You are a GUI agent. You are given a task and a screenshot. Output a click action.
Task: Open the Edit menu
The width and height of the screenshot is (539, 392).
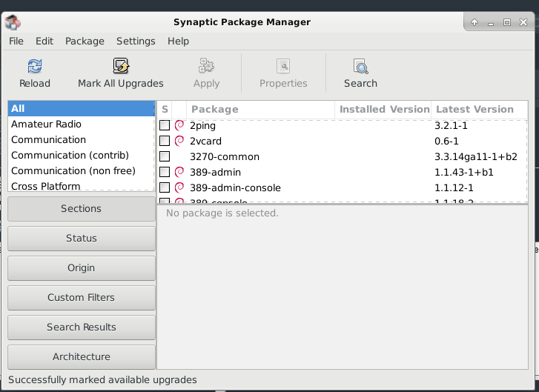(x=44, y=41)
